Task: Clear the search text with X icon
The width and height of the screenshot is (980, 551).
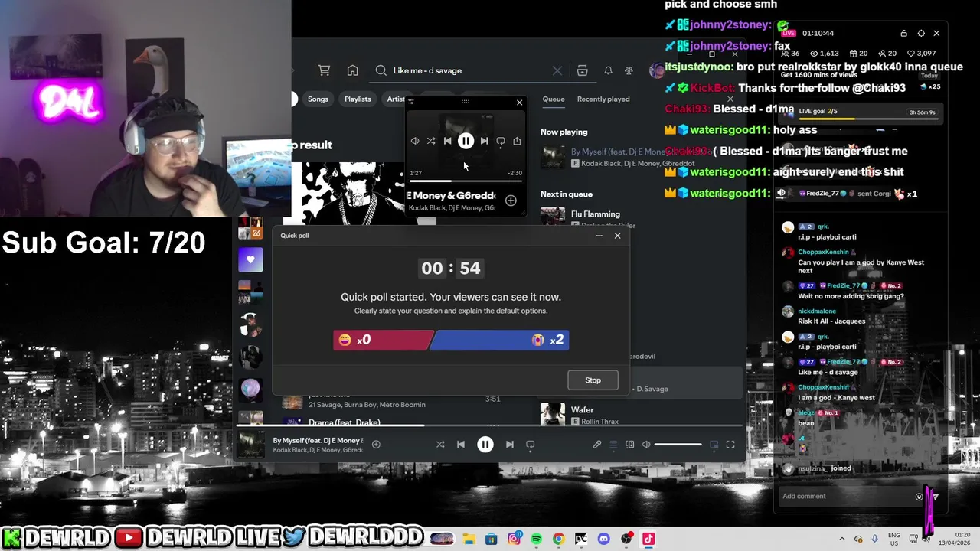Action: 557,70
